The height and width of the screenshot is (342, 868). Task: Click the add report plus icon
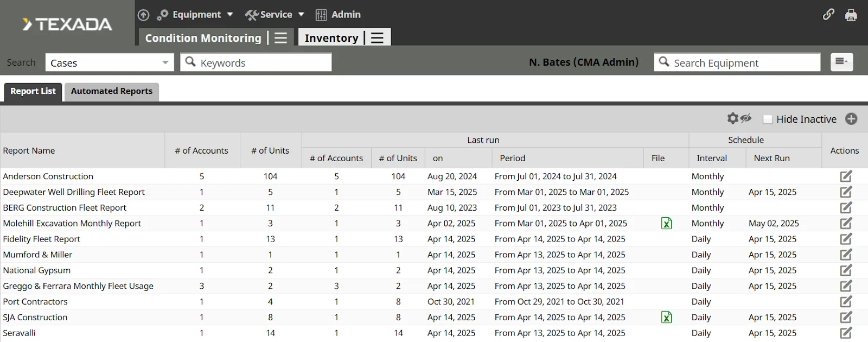[851, 119]
